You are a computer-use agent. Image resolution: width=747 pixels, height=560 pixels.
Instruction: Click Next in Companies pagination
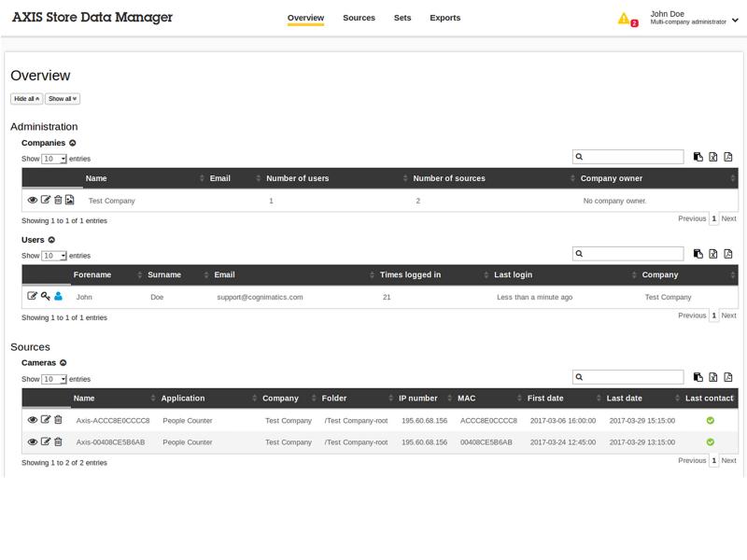(x=728, y=218)
